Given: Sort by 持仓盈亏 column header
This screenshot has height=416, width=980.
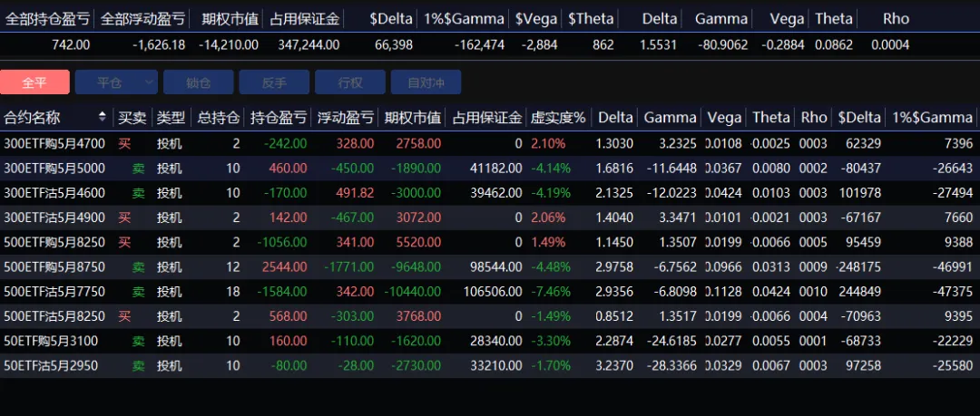Looking at the screenshot, I should click(278, 117).
